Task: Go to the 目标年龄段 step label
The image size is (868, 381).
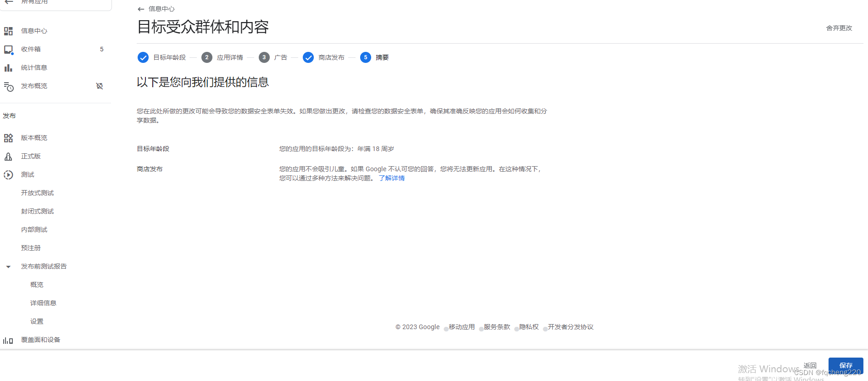Action: point(170,57)
